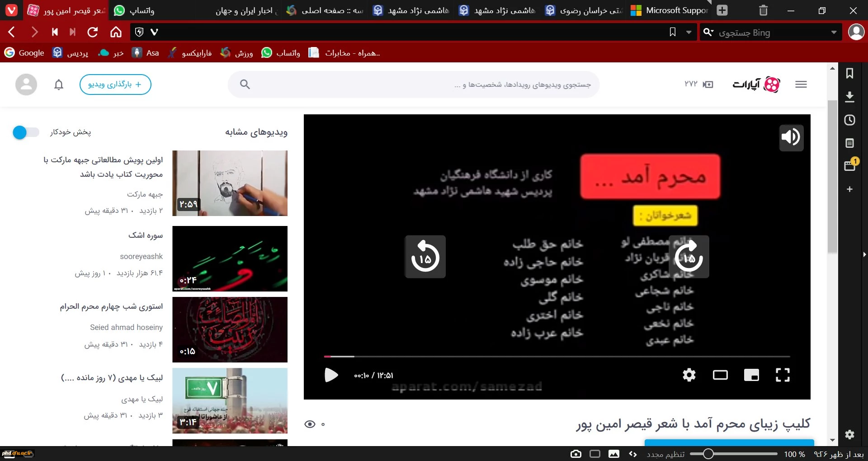Click the بارگذاری ویدیو upload button

115,85
